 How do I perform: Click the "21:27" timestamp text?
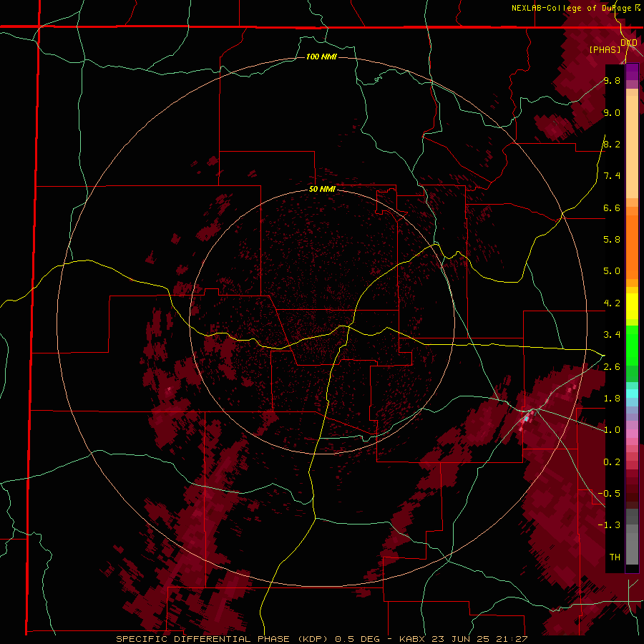(x=511, y=639)
